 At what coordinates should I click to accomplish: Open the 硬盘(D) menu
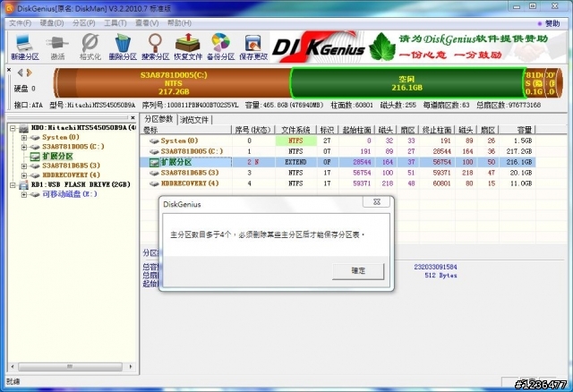(52, 23)
